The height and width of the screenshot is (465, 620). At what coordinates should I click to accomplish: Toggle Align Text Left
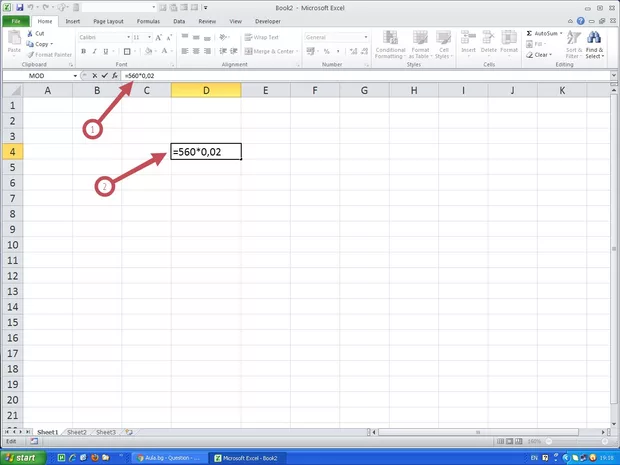185,51
